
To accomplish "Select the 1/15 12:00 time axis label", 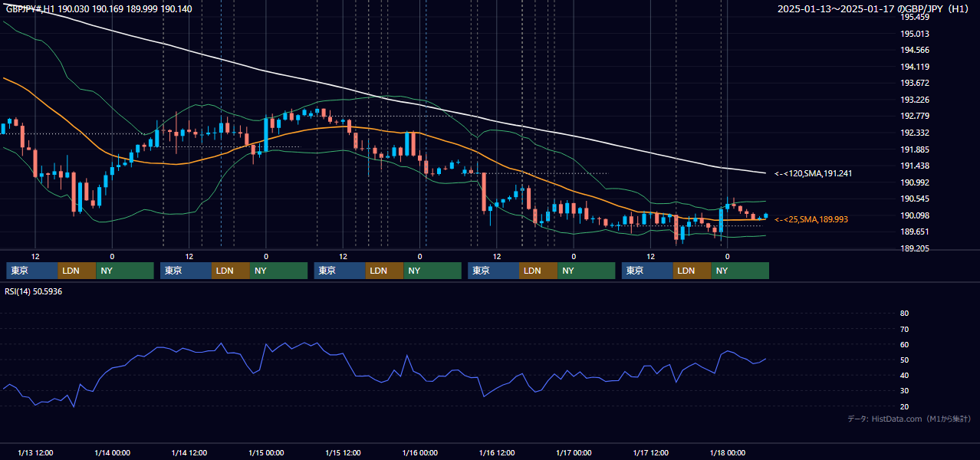I will click(x=343, y=452).
